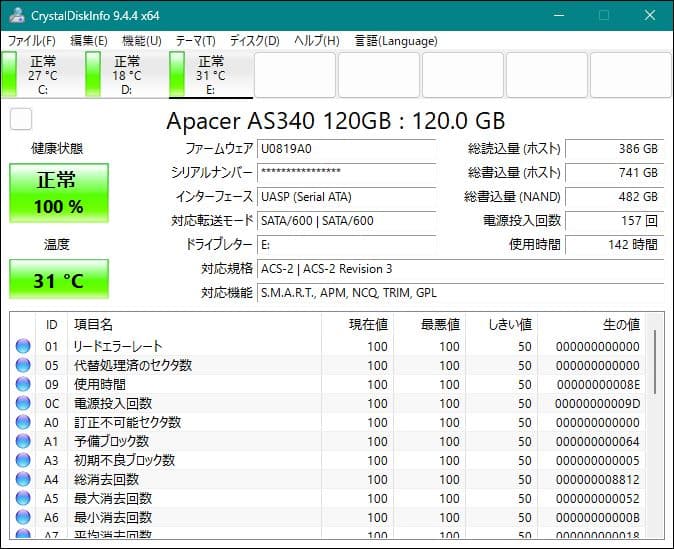Viewport: 674px width, 549px height.
Task: Click the 生の値 column header
Action: click(x=591, y=325)
